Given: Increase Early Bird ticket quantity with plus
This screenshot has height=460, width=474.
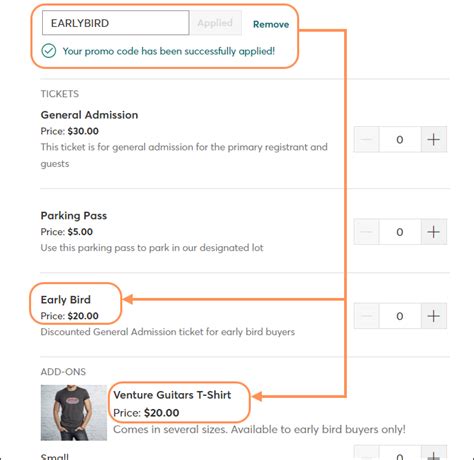Looking at the screenshot, I should pyautogui.click(x=434, y=316).
